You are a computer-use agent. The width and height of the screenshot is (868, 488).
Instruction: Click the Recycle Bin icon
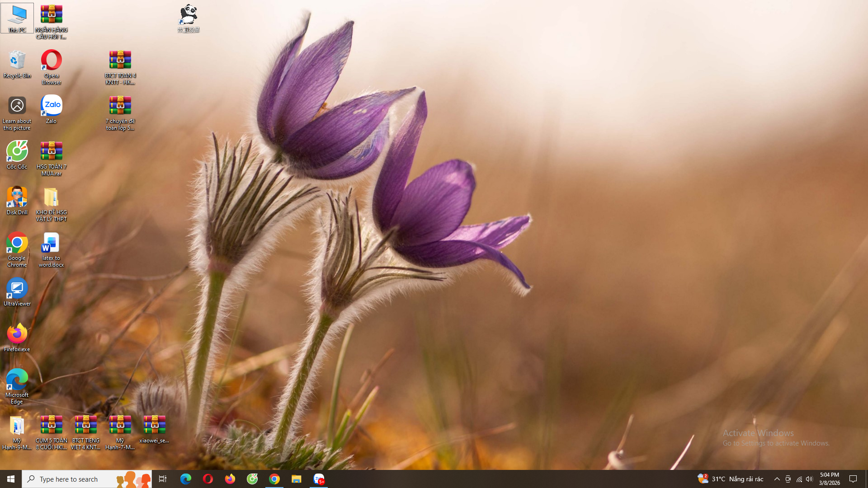pyautogui.click(x=17, y=64)
